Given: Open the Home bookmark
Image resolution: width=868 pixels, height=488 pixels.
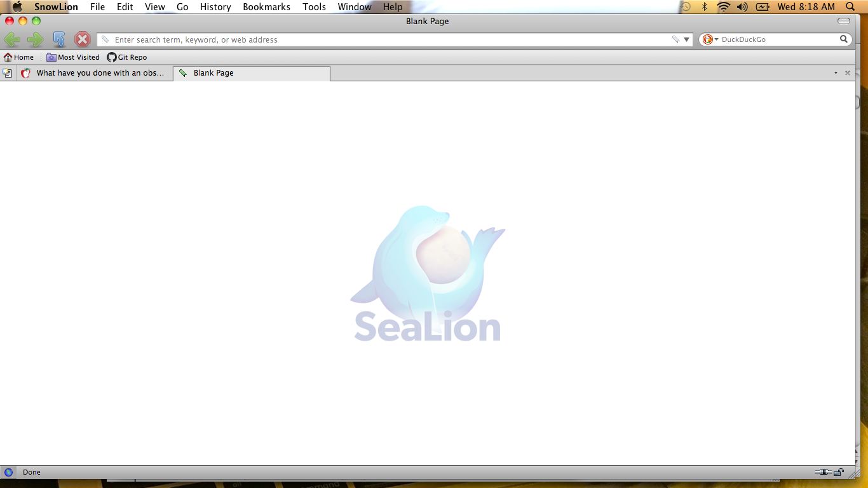Looking at the screenshot, I should click(18, 57).
